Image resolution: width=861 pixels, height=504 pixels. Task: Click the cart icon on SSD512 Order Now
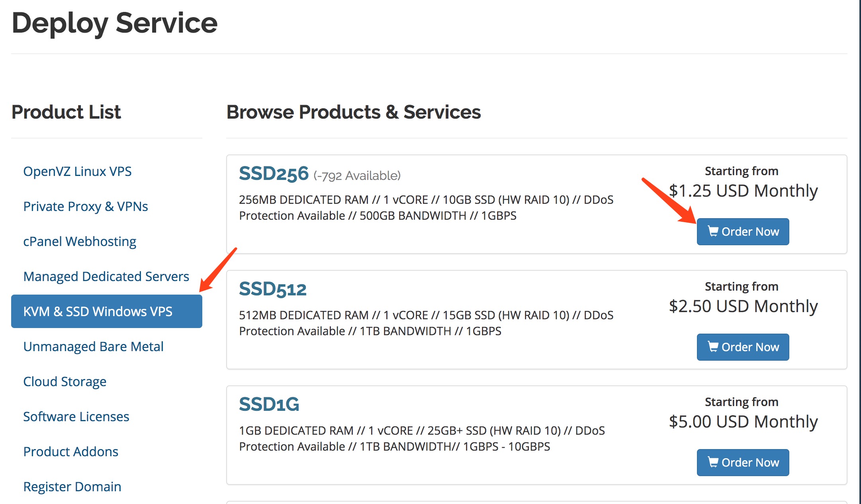(713, 347)
